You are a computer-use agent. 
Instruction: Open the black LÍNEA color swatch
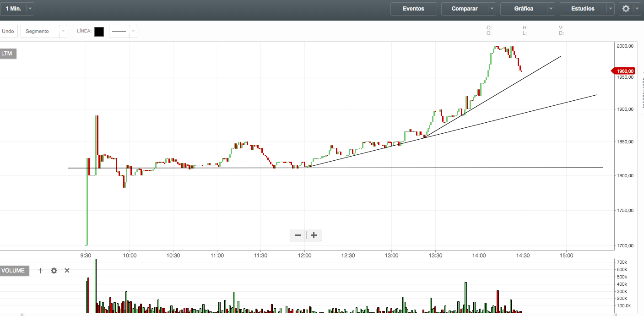(99, 32)
